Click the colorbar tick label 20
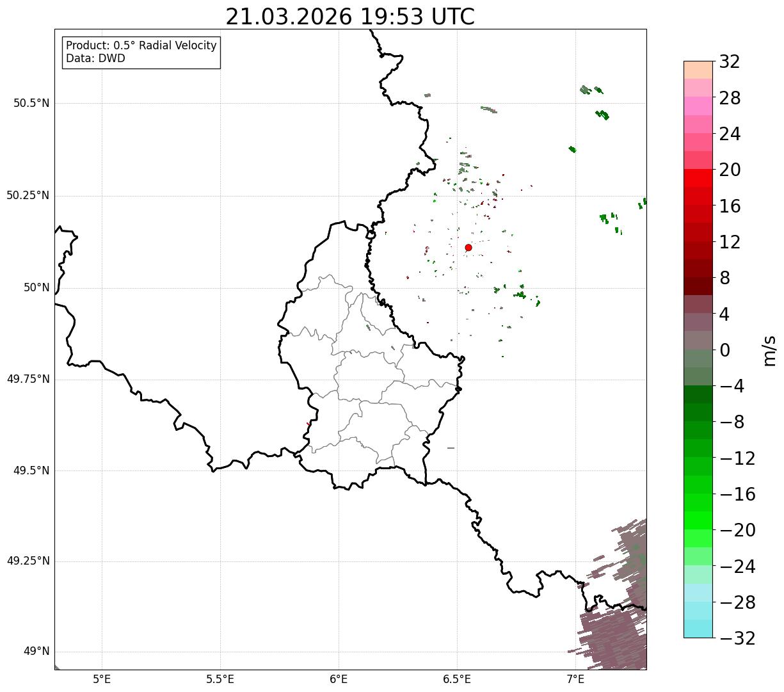This screenshot has width=784, height=692. (730, 170)
